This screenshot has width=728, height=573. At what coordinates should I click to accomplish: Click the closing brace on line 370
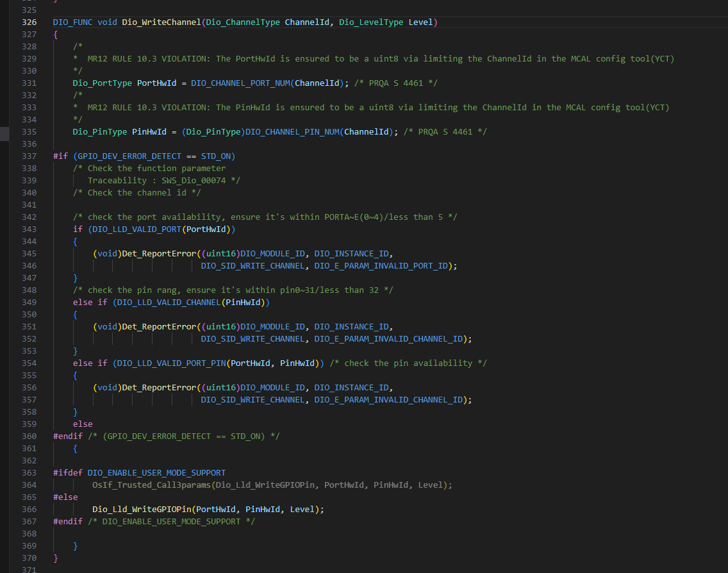(55, 558)
